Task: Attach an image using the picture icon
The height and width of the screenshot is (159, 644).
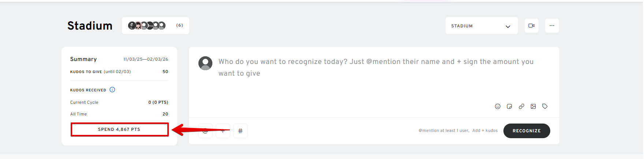Action: [x=533, y=106]
